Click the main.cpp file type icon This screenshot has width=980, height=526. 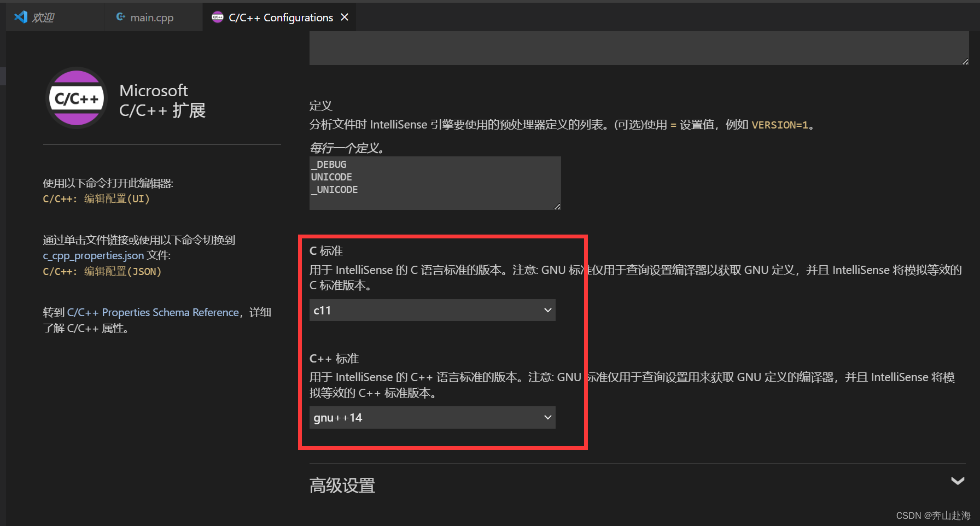(121, 17)
